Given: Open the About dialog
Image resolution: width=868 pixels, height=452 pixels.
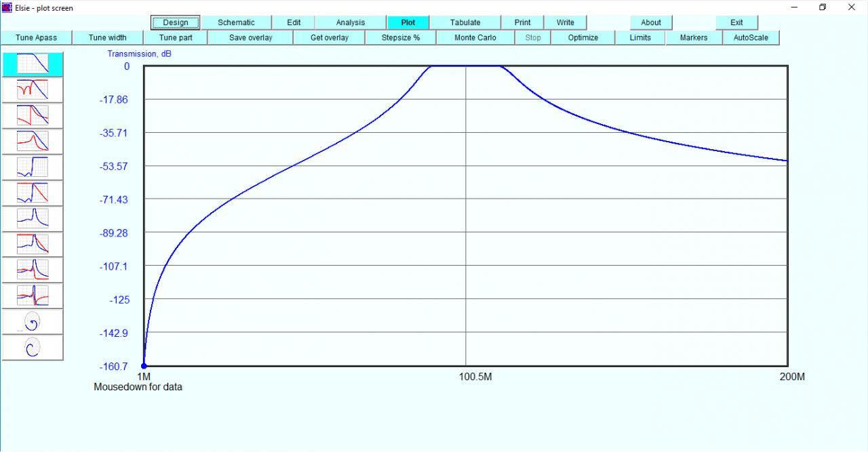Looking at the screenshot, I should tap(651, 23).
